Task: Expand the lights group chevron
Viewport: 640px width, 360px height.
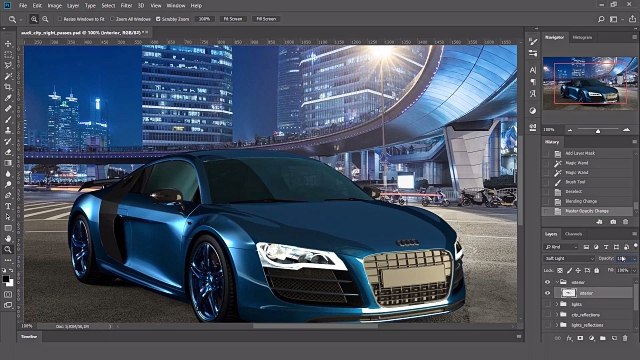Action: (x=557, y=304)
